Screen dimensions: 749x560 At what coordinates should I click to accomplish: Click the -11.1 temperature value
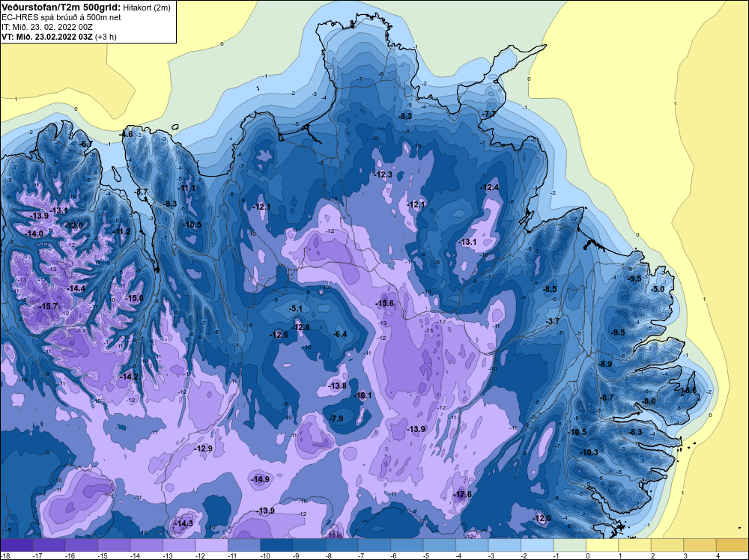(x=187, y=189)
